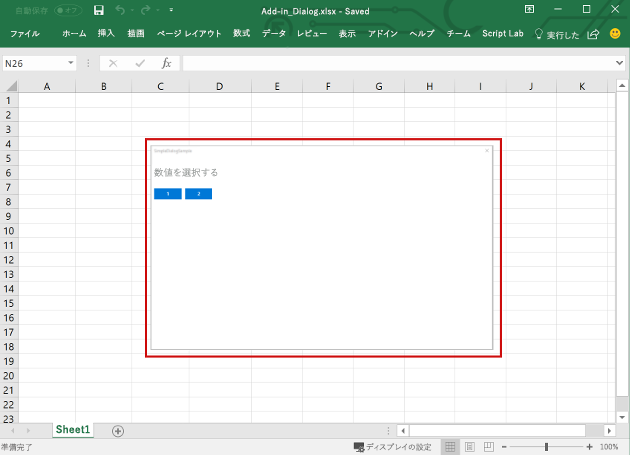Click the Name Box showing N26
Viewport: 630px width, 455px height.
click(x=34, y=64)
